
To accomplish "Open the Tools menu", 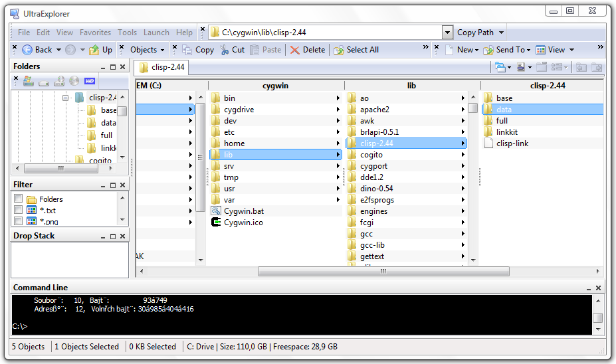I will 128,33.
